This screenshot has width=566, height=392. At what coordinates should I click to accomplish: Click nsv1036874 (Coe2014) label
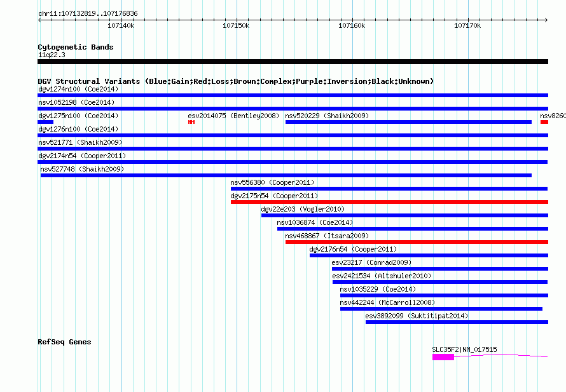coord(315,222)
